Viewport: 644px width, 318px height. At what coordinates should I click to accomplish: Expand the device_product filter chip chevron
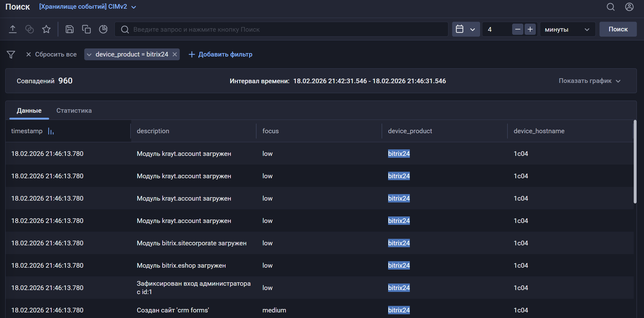[90, 54]
